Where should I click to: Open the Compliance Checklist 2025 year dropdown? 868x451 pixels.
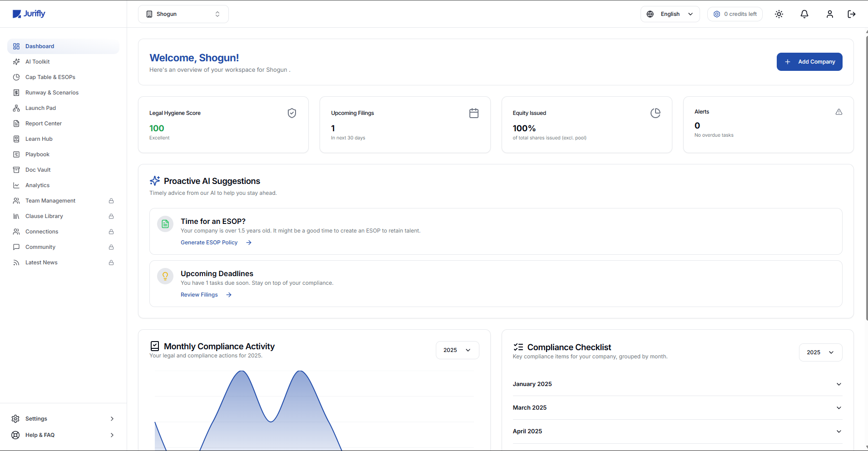pyautogui.click(x=820, y=352)
